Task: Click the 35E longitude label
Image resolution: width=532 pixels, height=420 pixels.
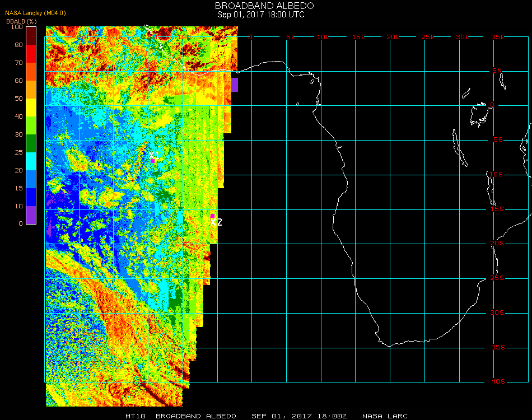Action: tap(498, 37)
